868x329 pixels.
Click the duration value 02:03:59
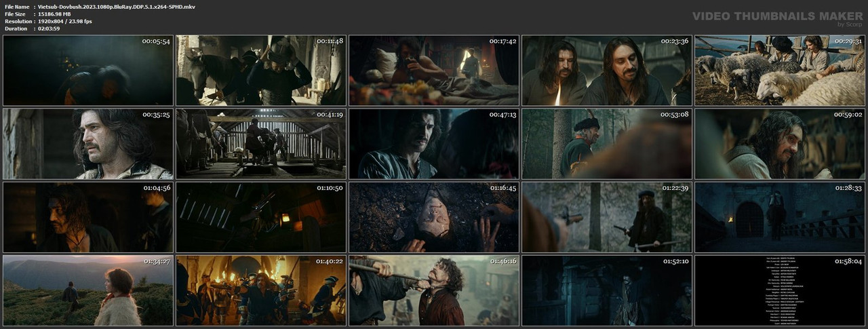[50, 28]
